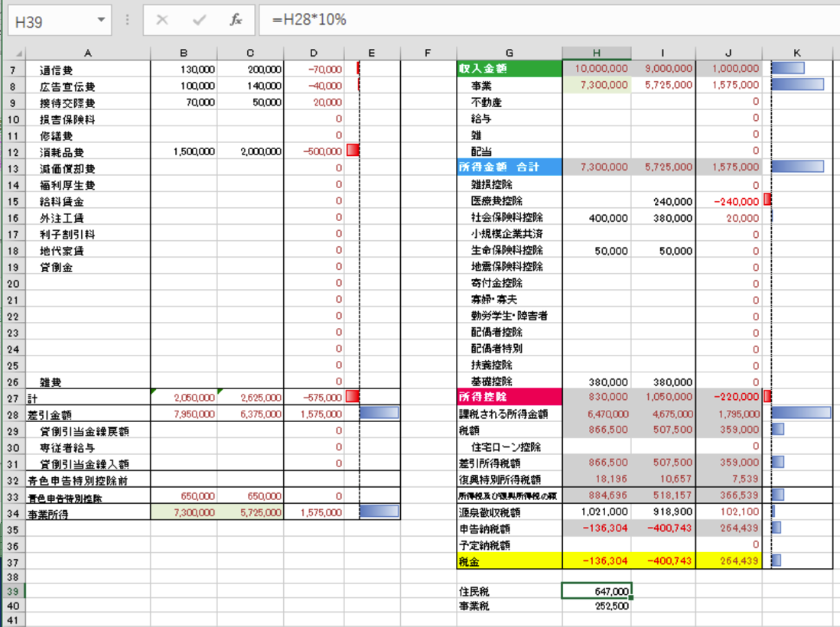
Task: Click the cell labeled 通信費
Action: tap(88, 70)
